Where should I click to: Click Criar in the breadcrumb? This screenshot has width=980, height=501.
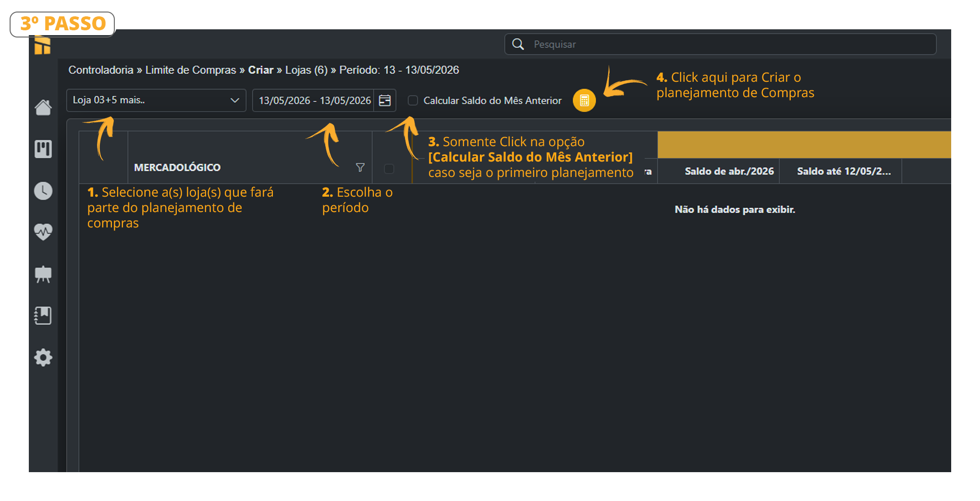tap(261, 70)
